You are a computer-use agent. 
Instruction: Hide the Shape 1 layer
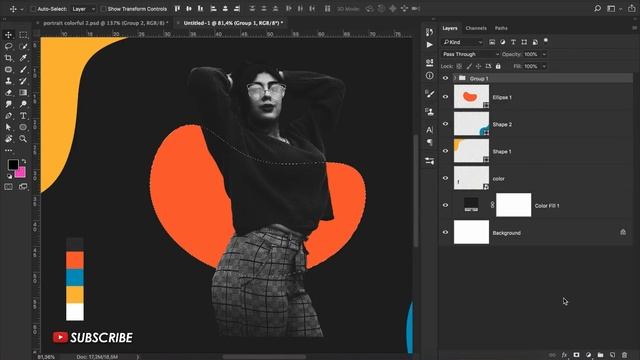(445, 151)
